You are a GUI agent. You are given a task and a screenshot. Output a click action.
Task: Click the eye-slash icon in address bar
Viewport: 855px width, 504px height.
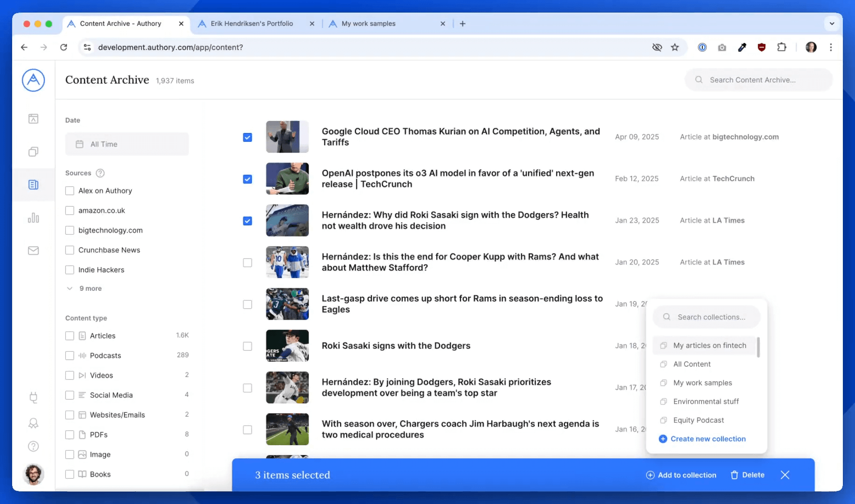coord(657,47)
